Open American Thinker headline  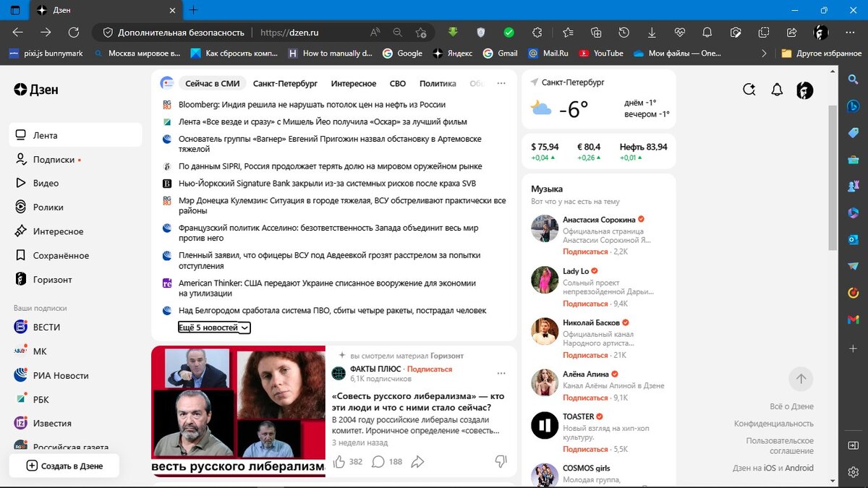[x=327, y=288]
